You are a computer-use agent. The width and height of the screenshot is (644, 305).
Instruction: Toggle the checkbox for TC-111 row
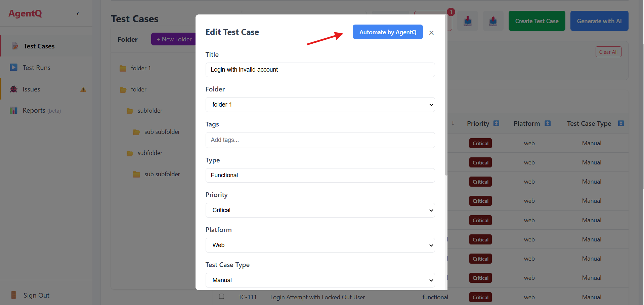[222, 297]
